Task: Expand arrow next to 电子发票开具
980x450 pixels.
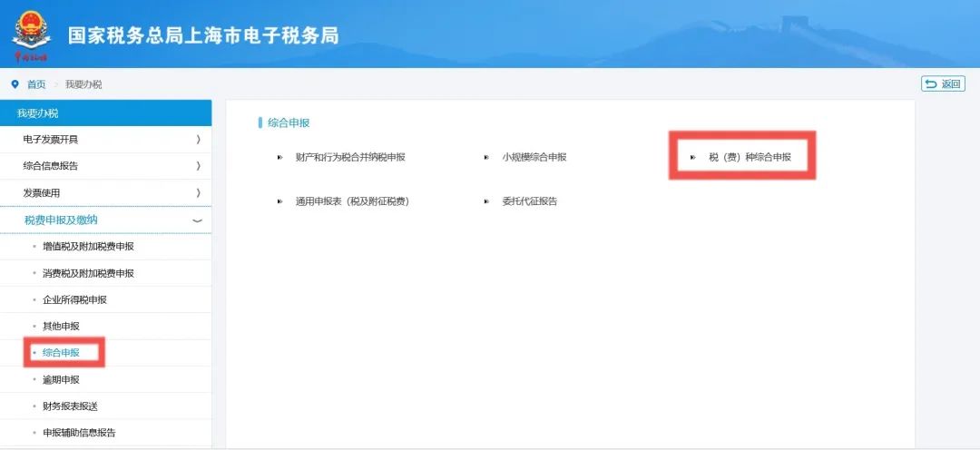Action: pyautogui.click(x=198, y=140)
